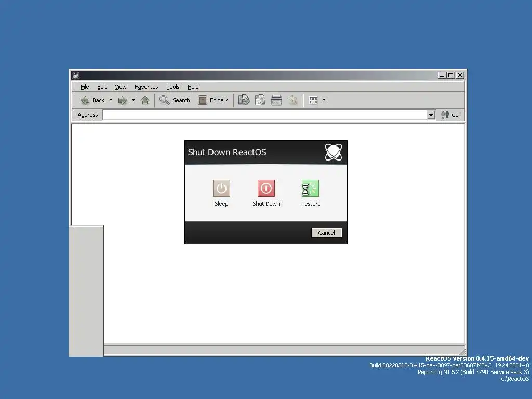Toggle the Folders pane
The width and height of the screenshot is (532, 399).
coord(213,100)
